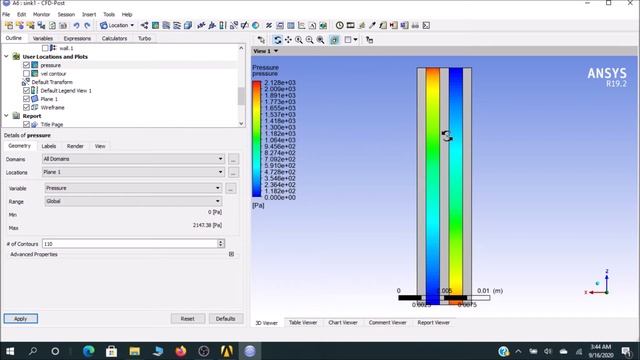The image size is (640, 360).
Task: Insert a Volume Rendering from the toolbar
Action: point(188,25)
